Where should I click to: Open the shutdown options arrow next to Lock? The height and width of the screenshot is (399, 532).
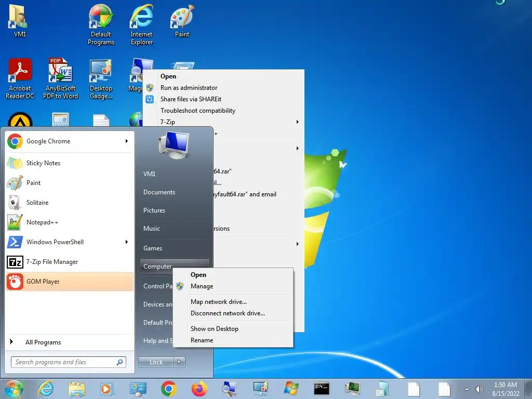pyautogui.click(x=179, y=362)
